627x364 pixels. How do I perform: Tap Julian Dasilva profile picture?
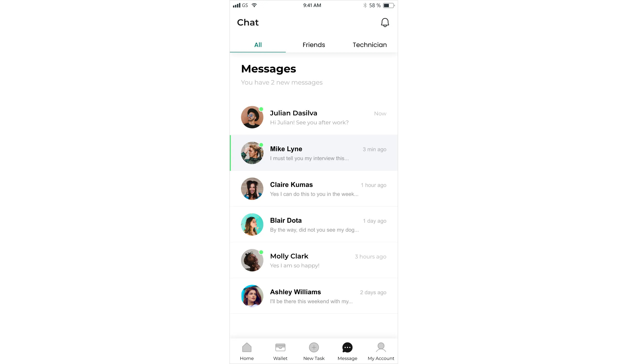click(252, 117)
